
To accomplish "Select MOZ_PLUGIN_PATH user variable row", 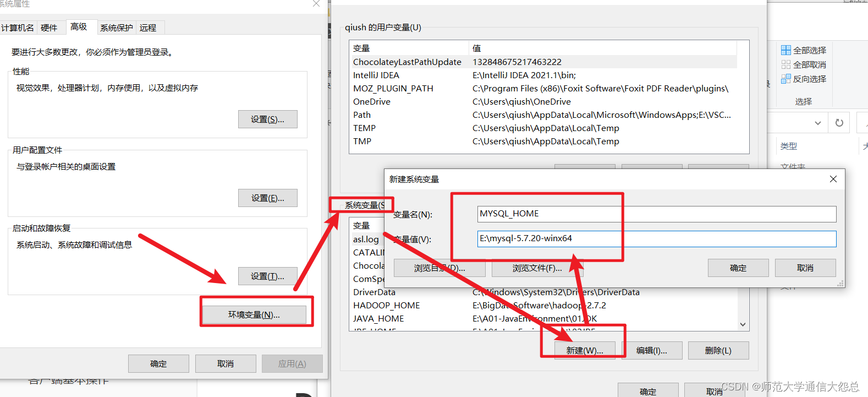I will pos(543,89).
